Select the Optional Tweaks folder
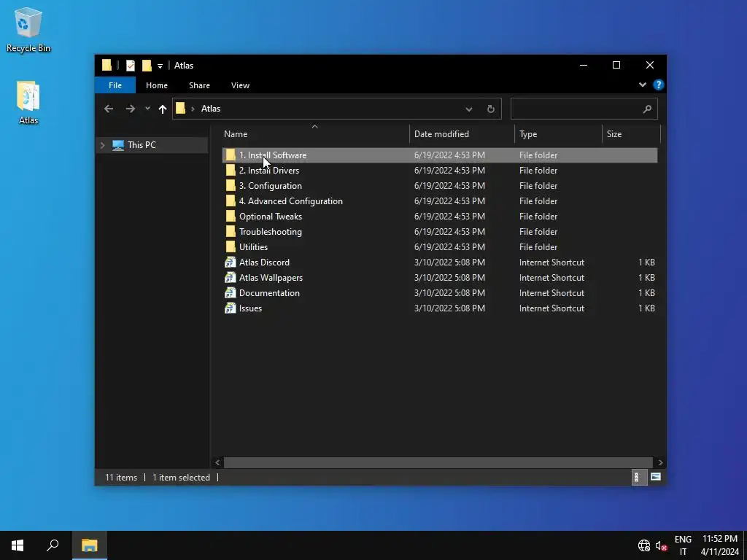The image size is (747, 560). tap(439, 216)
